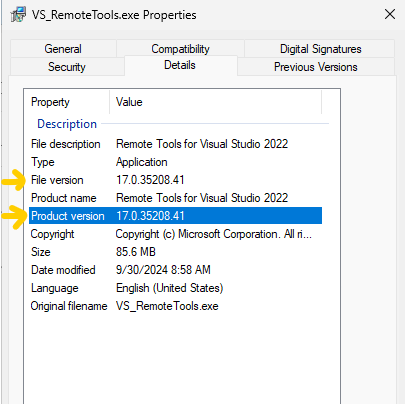Click the VS_RemoteTools.exe installer icon in title bar

tap(18, 14)
